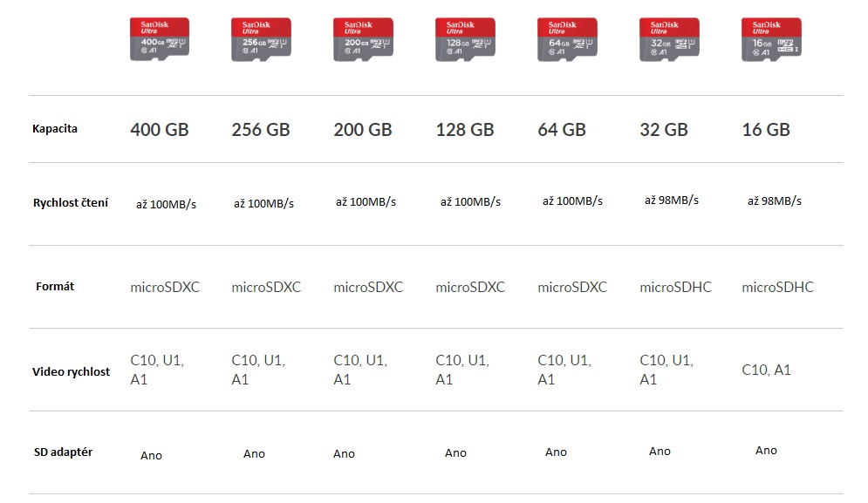
Task: Select the SanDisk Ultra 256GB card image
Action: coord(262,39)
